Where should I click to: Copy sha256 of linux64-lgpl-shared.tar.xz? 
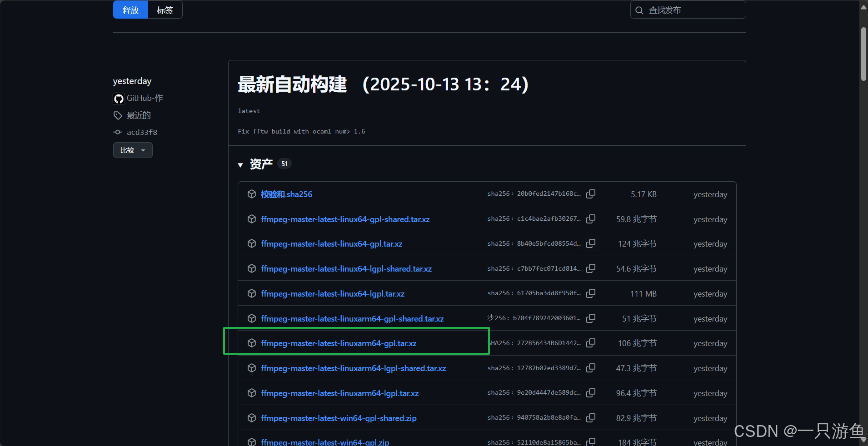(591, 268)
